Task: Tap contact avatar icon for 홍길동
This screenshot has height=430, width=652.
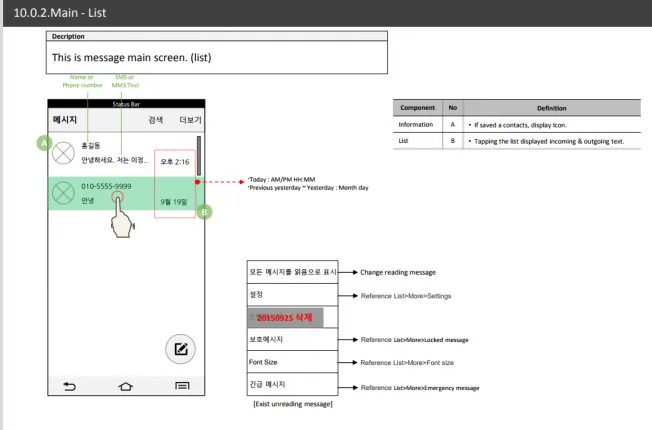Action: click(64, 153)
